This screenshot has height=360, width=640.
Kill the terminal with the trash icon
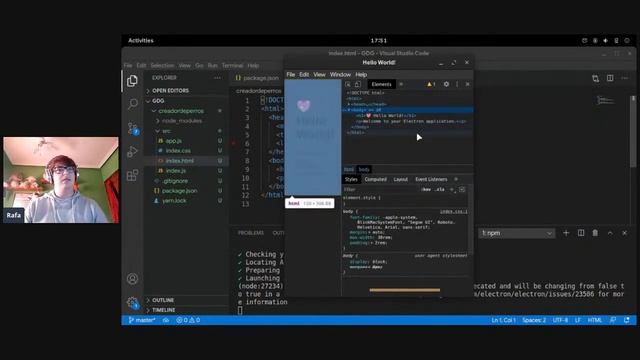point(595,233)
